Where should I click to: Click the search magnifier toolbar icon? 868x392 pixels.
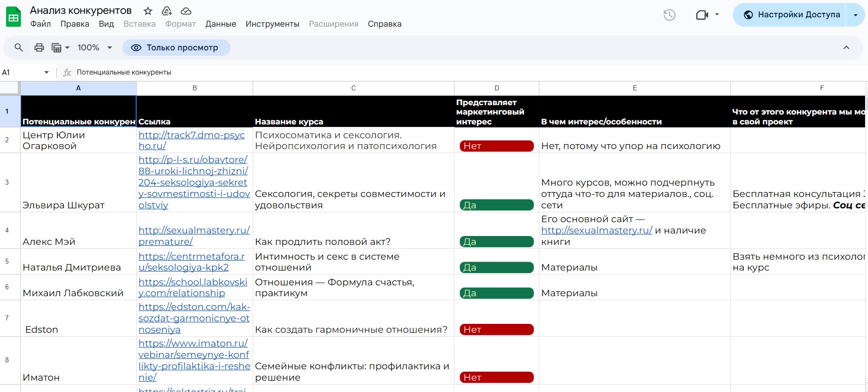pos(19,47)
